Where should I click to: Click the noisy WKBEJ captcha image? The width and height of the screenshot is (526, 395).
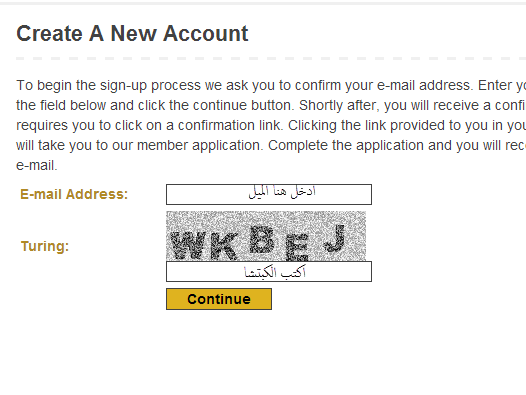click(x=266, y=236)
